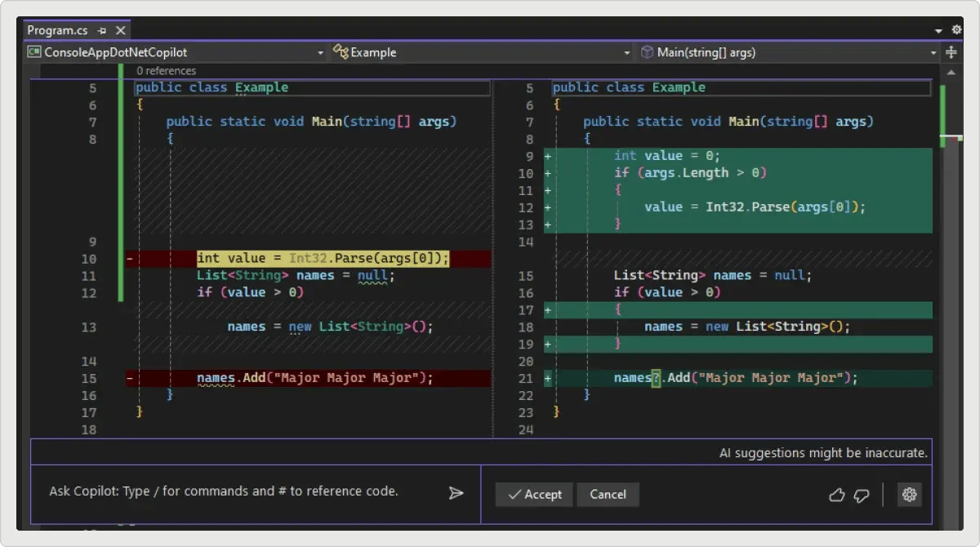Click 'List<String> names = null;' in left pane
This screenshot has width=980, height=547.
pos(296,276)
